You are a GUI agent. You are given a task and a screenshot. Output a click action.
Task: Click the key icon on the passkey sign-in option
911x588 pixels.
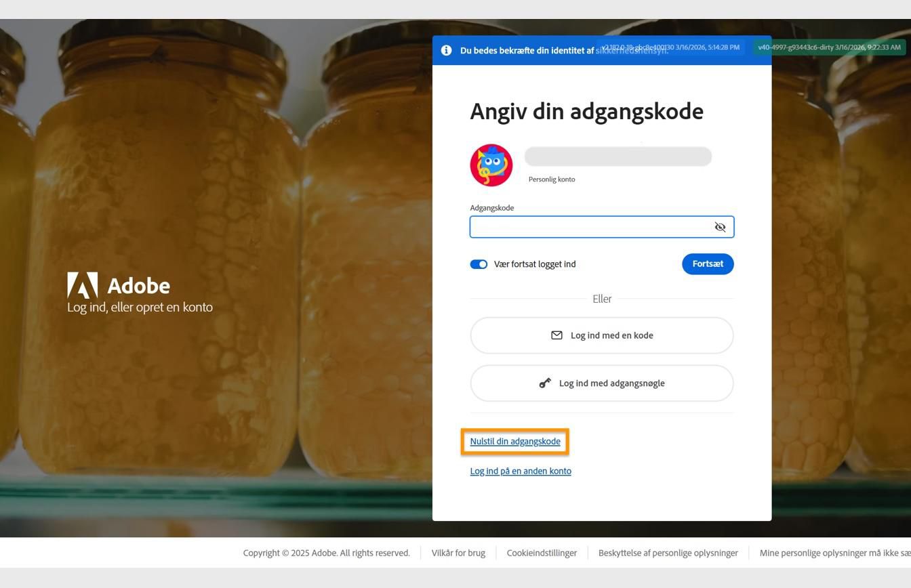tap(545, 383)
